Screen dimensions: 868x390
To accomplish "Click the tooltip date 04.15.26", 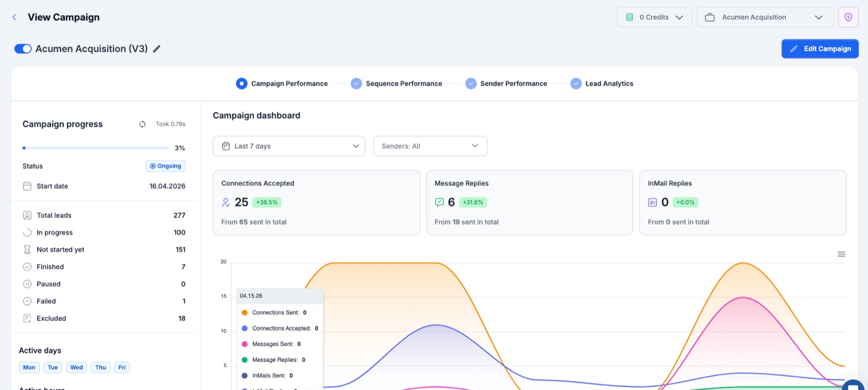I will click(251, 296).
